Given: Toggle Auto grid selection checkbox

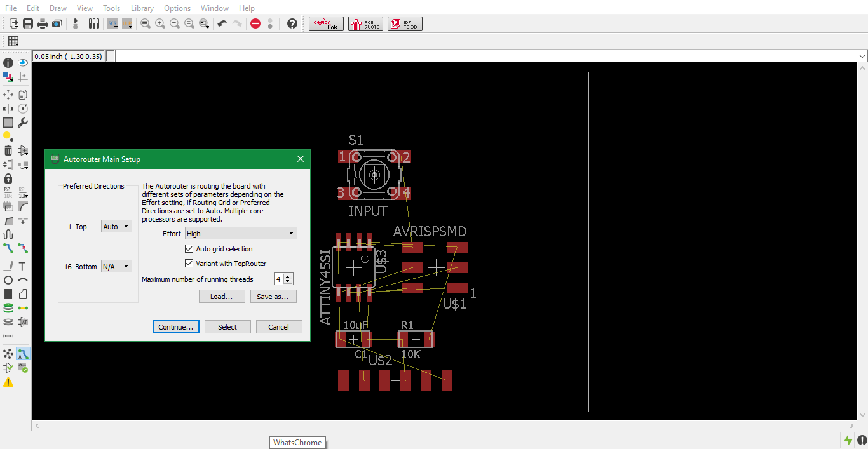Looking at the screenshot, I should (x=189, y=249).
